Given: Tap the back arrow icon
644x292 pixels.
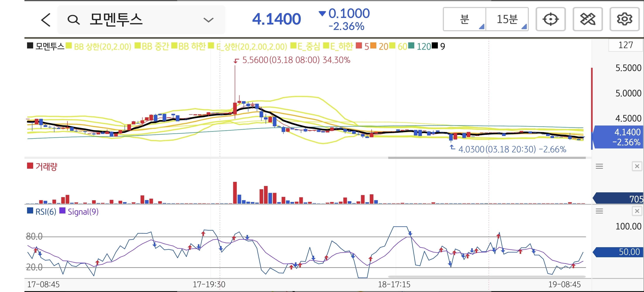Looking at the screenshot, I should (46, 20).
